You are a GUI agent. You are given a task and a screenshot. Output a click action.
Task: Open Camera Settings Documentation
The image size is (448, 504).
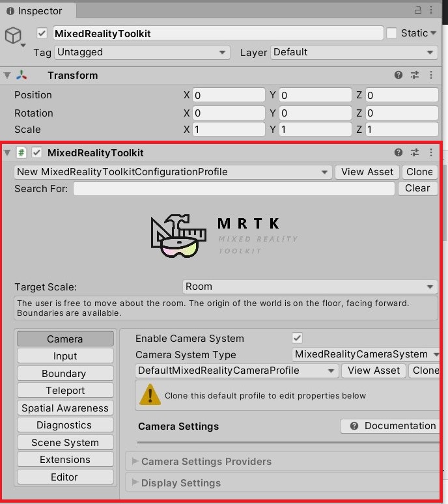click(x=390, y=426)
